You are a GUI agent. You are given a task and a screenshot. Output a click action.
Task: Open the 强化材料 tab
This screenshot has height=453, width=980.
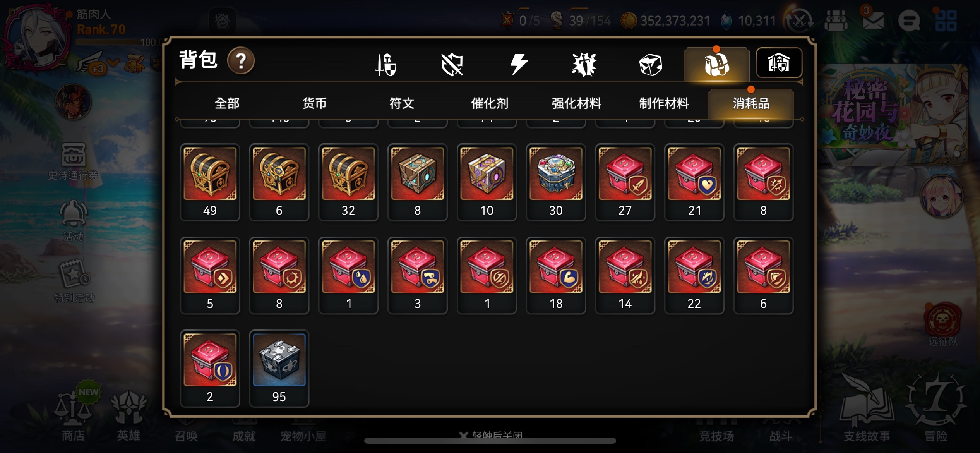click(576, 103)
